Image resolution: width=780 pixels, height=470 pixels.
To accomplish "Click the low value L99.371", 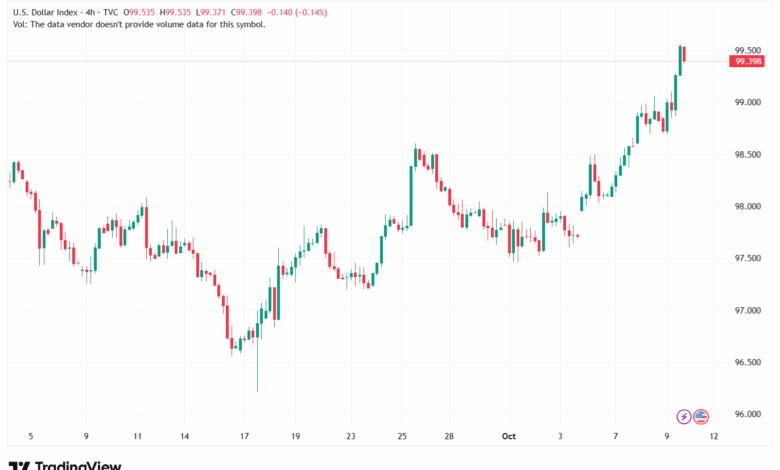I will tap(211, 12).
